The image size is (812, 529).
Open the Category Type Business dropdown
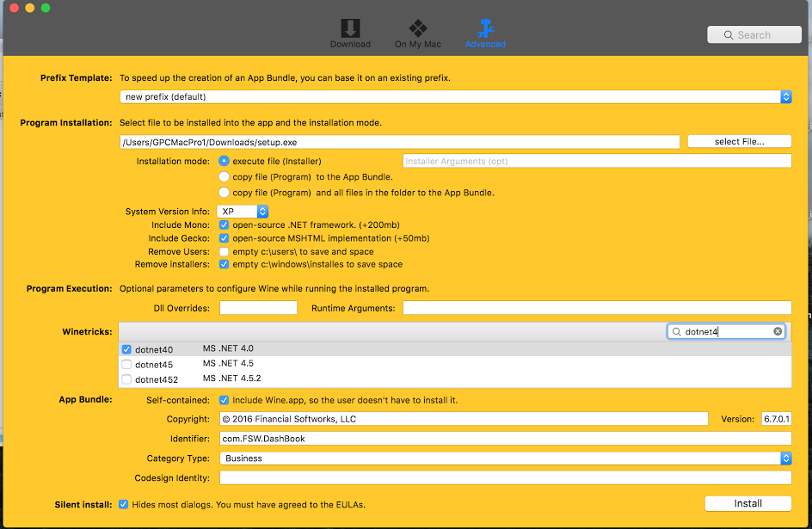point(506,458)
